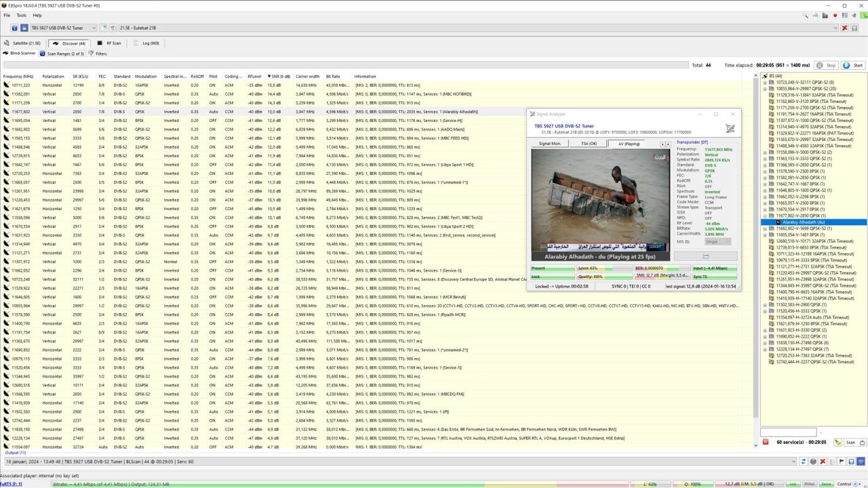This screenshot has width=868, height=488.
Task: Open the TBS 5927 USB DVB-S2 Tuner dropdown
Action: 63,28
